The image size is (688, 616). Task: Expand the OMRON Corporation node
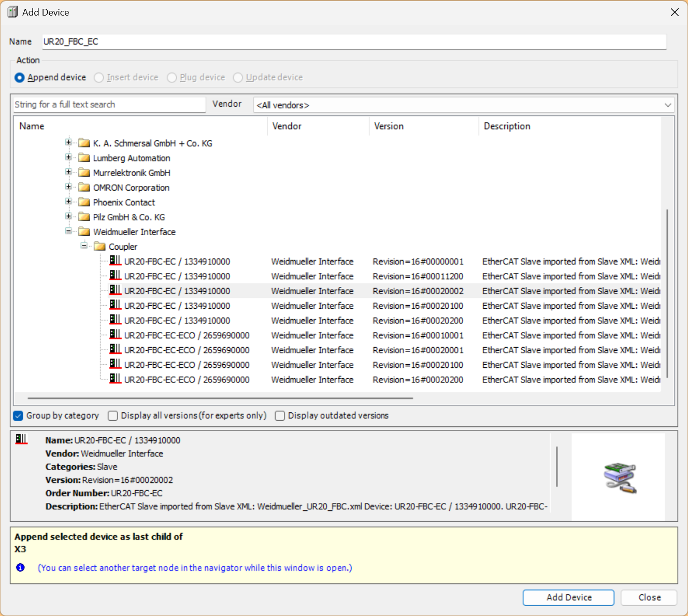68,187
